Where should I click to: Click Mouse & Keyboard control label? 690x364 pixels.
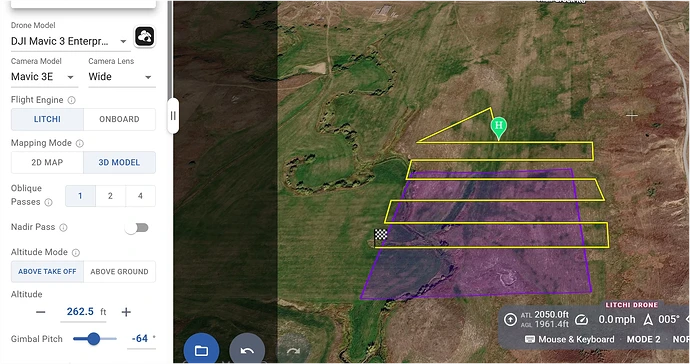click(x=576, y=339)
